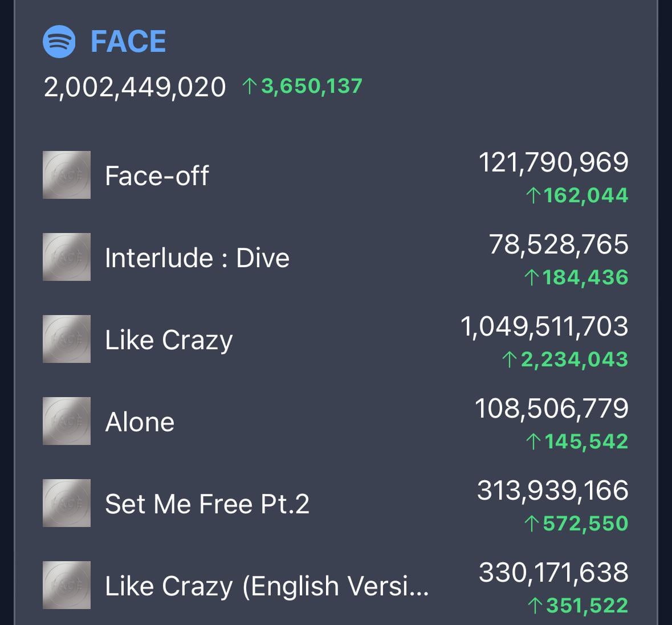
Task: Open the Like Crazy (English Version) track title
Action: point(266,586)
